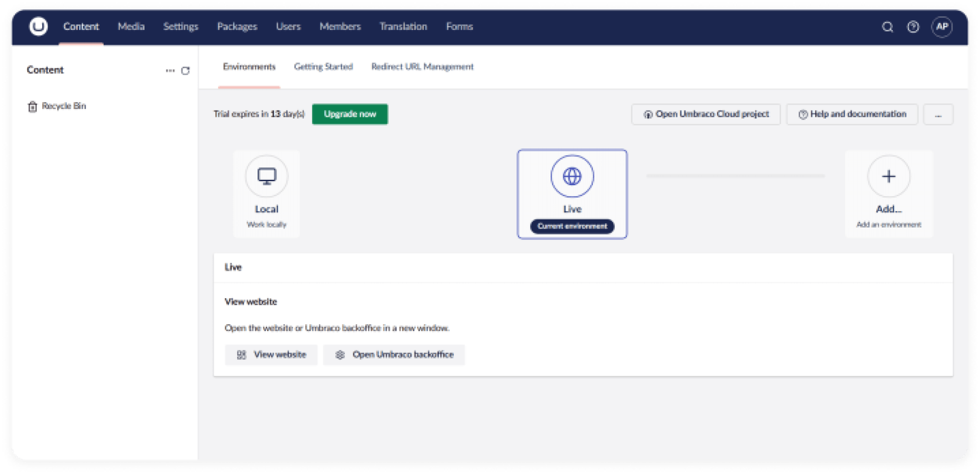The width and height of the screenshot is (980, 474).
Task: Select the Live globe icon
Action: (572, 176)
